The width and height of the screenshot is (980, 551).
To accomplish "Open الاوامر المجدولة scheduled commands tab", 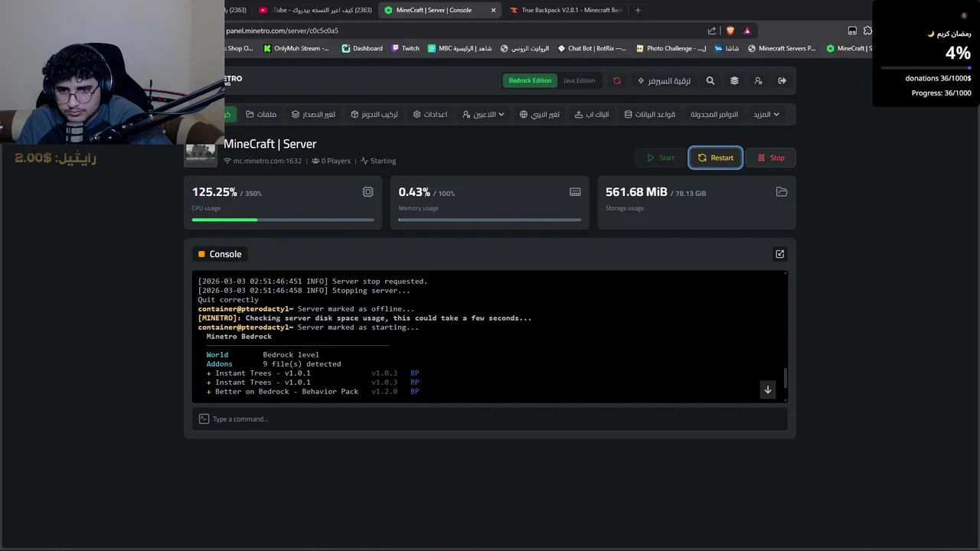I will (714, 114).
